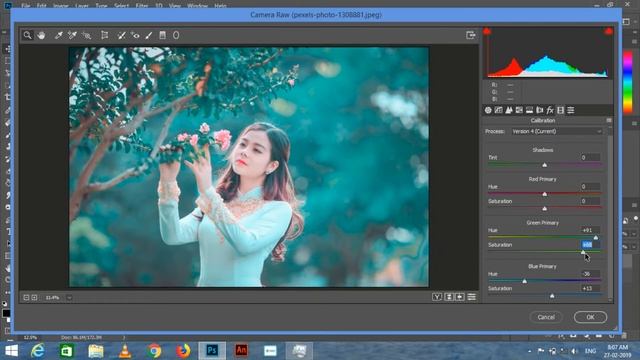Viewport: 640px width, 360px height.
Task: Click the ENG language indicator
Action: click(590, 351)
